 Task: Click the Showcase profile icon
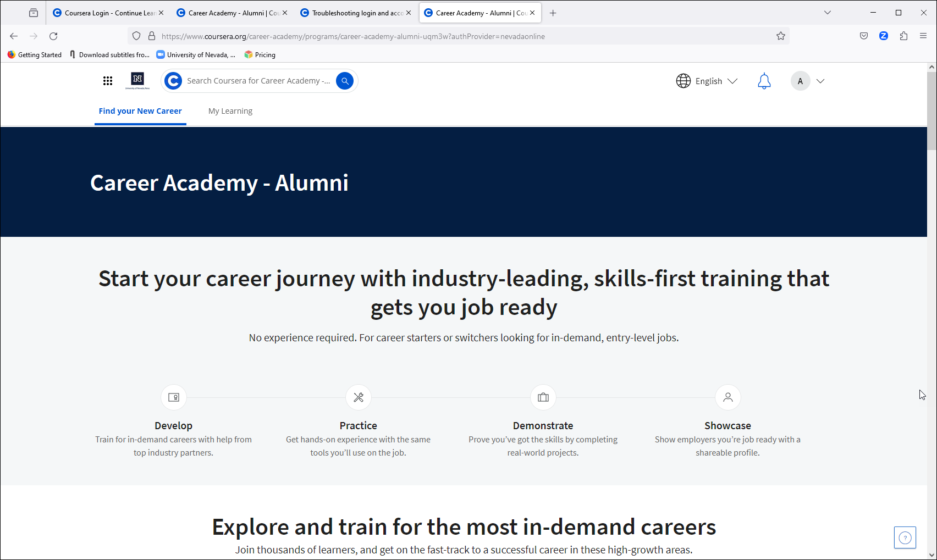(x=727, y=397)
